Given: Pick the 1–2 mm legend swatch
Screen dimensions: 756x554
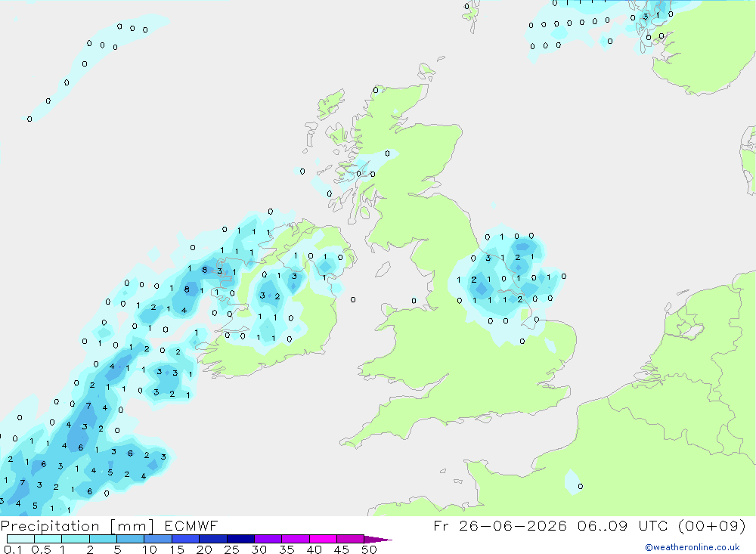Looking at the screenshot, I should [75, 539].
